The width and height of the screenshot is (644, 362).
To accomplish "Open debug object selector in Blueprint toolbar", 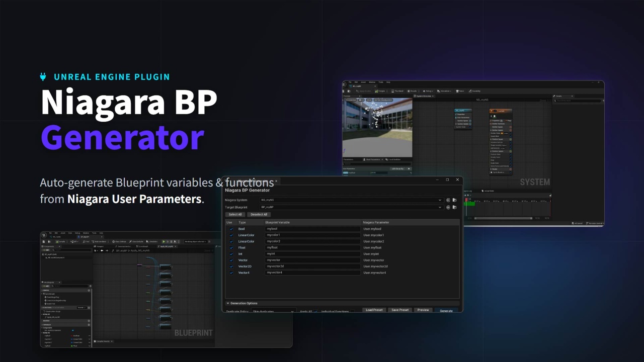I will [x=195, y=241].
